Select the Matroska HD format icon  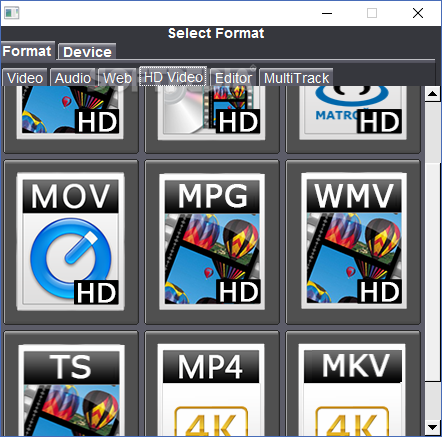coord(353,119)
